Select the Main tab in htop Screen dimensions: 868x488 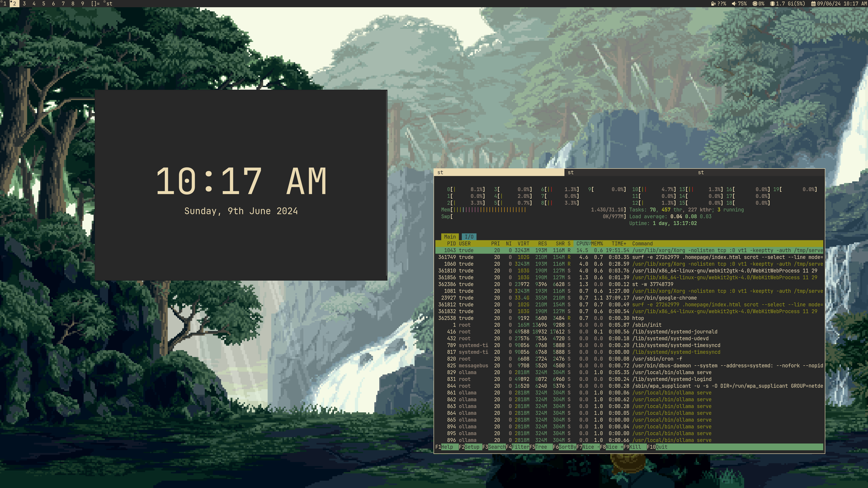point(450,236)
